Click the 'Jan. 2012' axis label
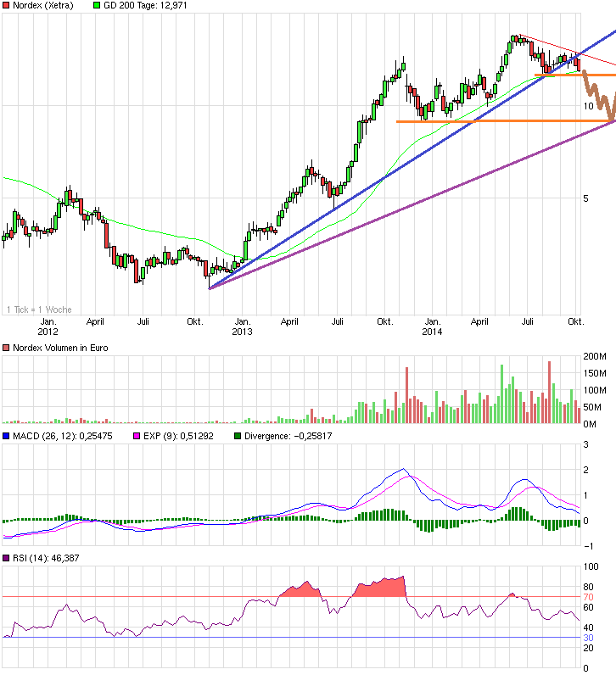The width and height of the screenshot is (616, 675). (48, 326)
